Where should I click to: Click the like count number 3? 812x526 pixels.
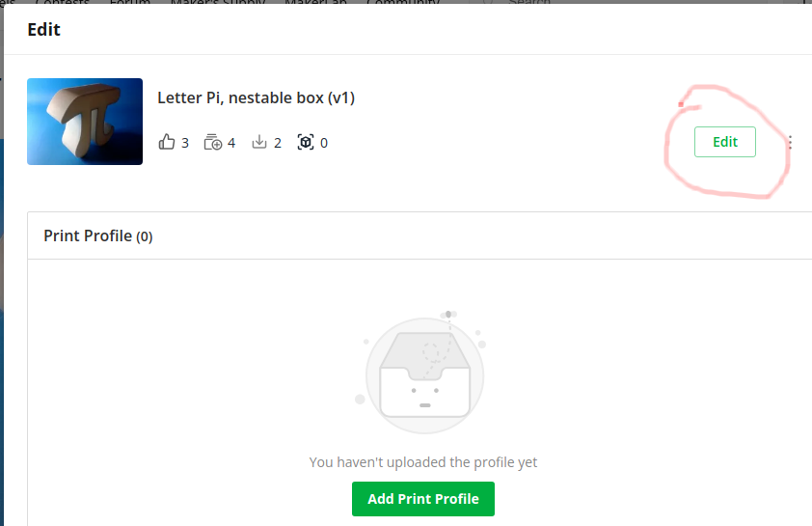click(x=185, y=143)
